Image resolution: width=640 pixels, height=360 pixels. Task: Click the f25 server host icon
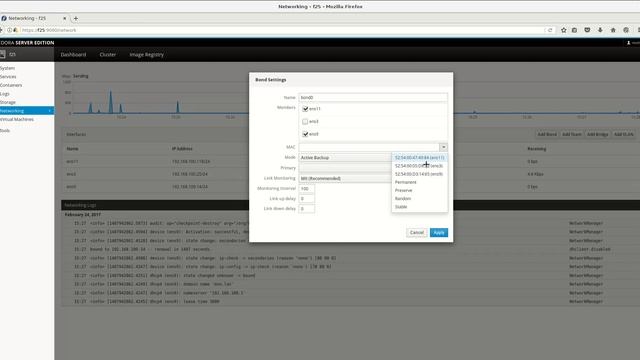[2, 54]
